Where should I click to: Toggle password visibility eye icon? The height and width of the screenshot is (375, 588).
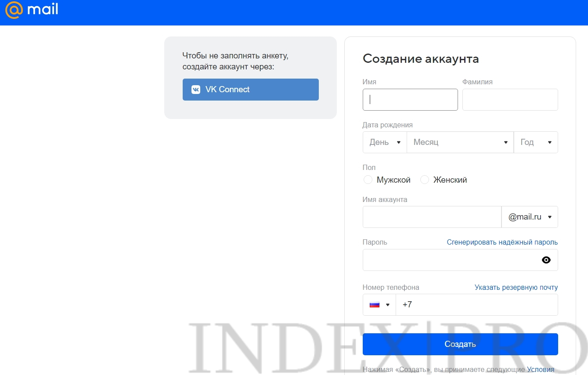(x=546, y=260)
